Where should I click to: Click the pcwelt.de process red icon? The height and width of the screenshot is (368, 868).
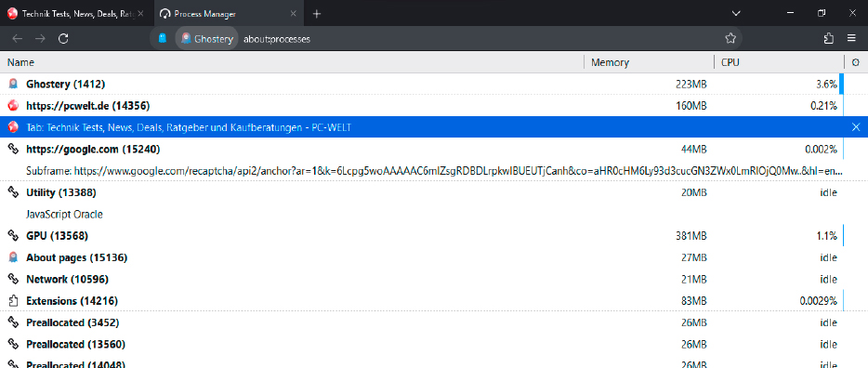pos(13,105)
